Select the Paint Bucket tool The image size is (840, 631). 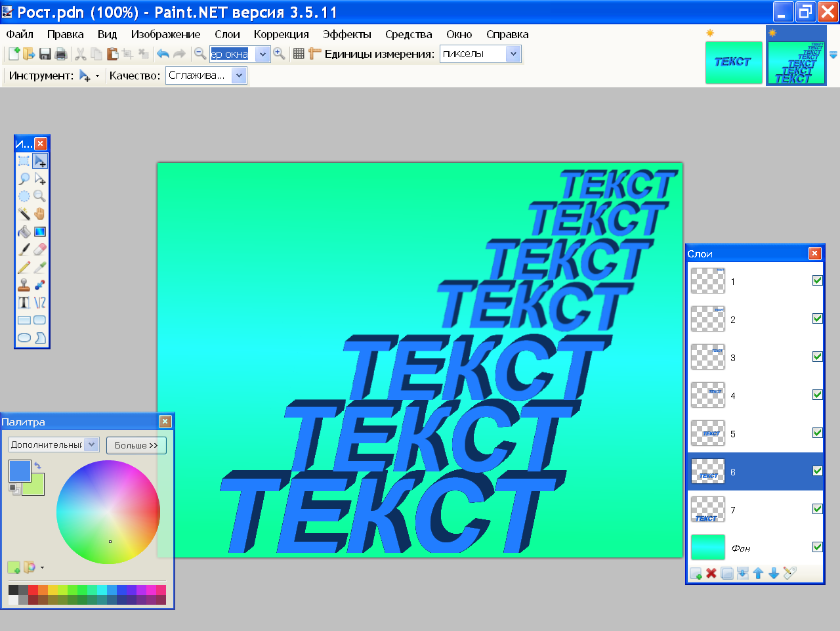(x=24, y=232)
